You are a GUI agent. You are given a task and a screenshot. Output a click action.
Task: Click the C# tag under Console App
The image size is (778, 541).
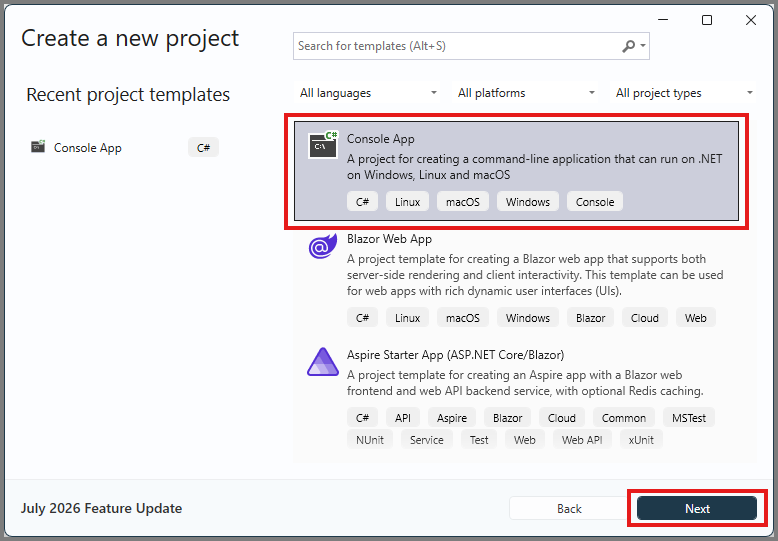[362, 202]
